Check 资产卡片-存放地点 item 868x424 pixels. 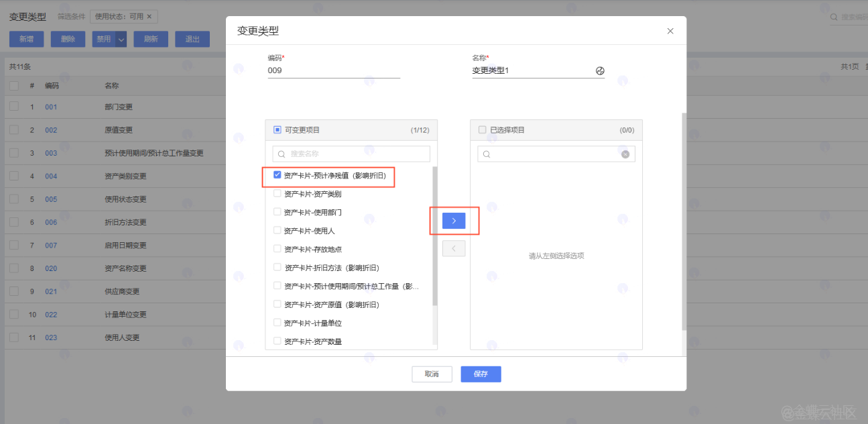coord(277,249)
